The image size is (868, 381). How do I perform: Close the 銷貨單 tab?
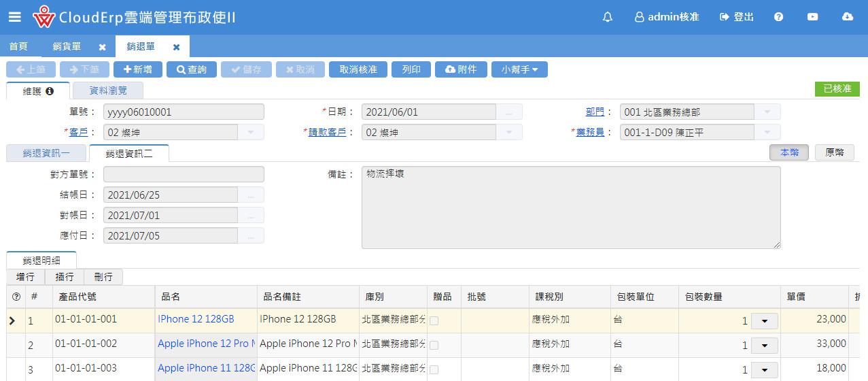click(x=102, y=47)
